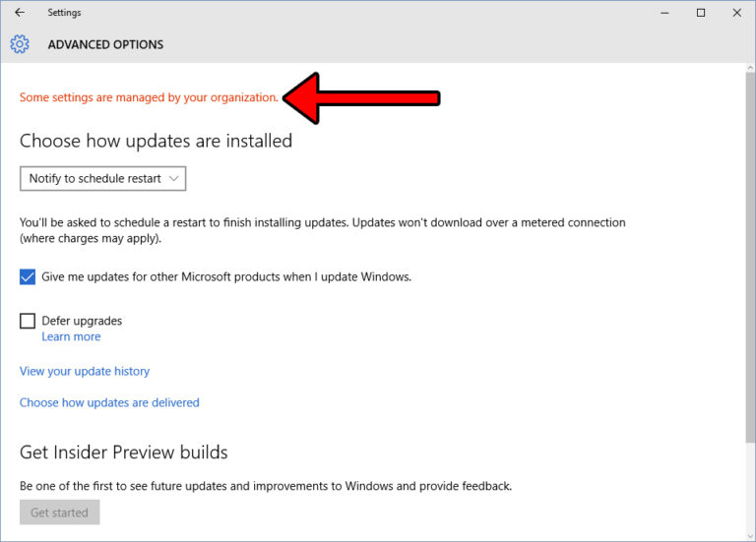Click the 'managed by your organization' notice
Image resolution: width=756 pixels, height=542 pixels.
149,97
